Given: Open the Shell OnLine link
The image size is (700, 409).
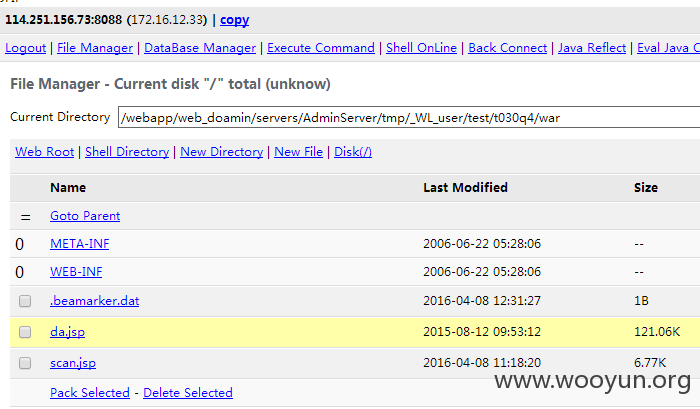Looking at the screenshot, I should [x=421, y=48].
